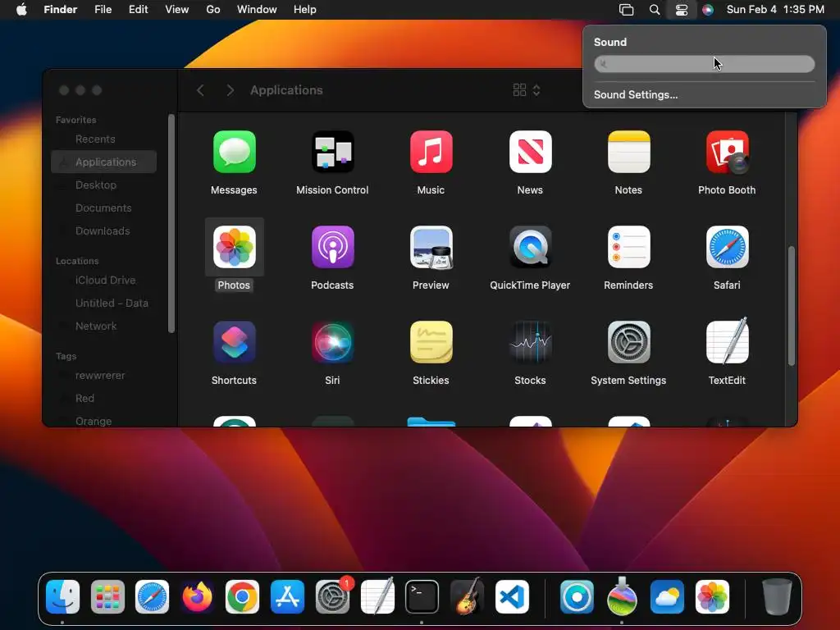Viewport: 840px width, 630px height.
Task: Open the view options grid dropdown
Action: [x=527, y=90]
